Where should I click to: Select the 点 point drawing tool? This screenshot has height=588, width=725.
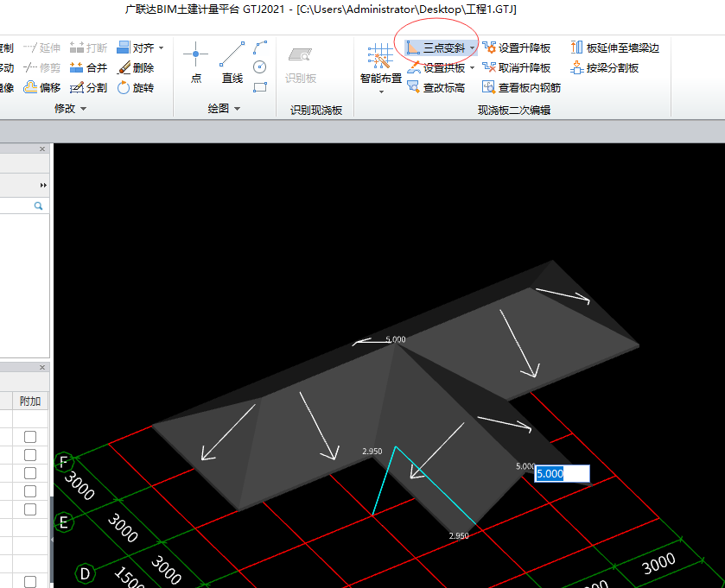[x=195, y=63]
